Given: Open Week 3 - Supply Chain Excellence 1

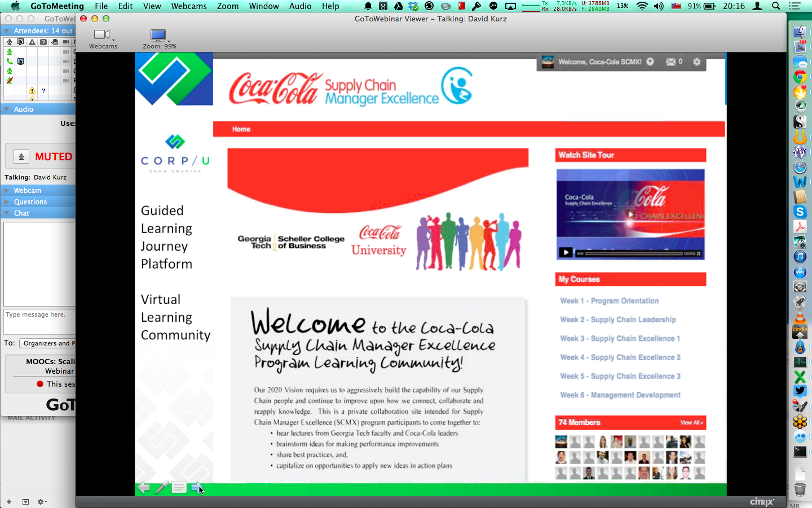Looking at the screenshot, I should pyautogui.click(x=620, y=339).
